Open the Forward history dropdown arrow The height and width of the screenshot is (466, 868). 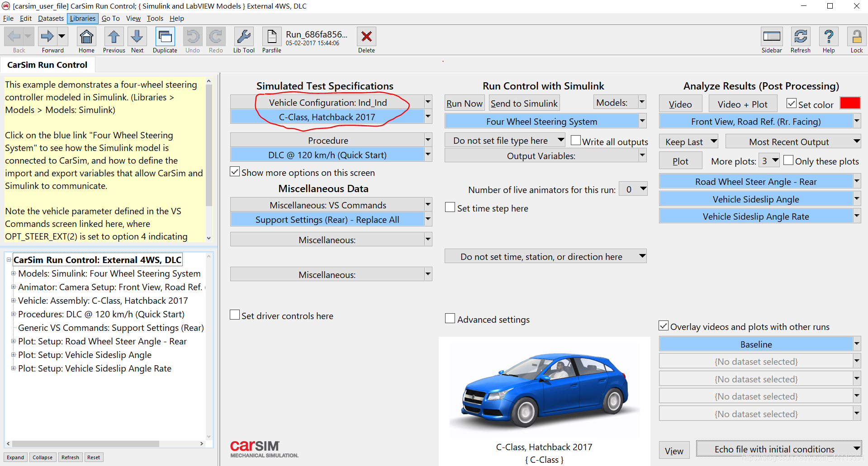(62, 36)
